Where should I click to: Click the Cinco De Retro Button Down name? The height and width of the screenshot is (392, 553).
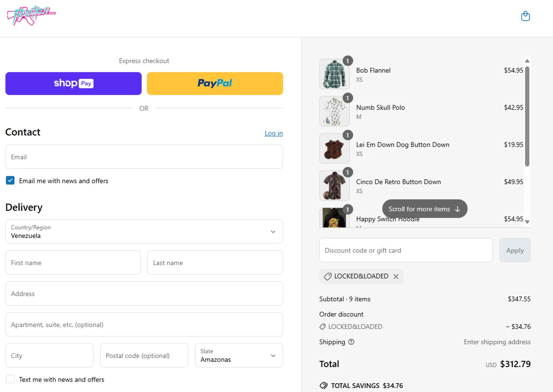point(399,182)
